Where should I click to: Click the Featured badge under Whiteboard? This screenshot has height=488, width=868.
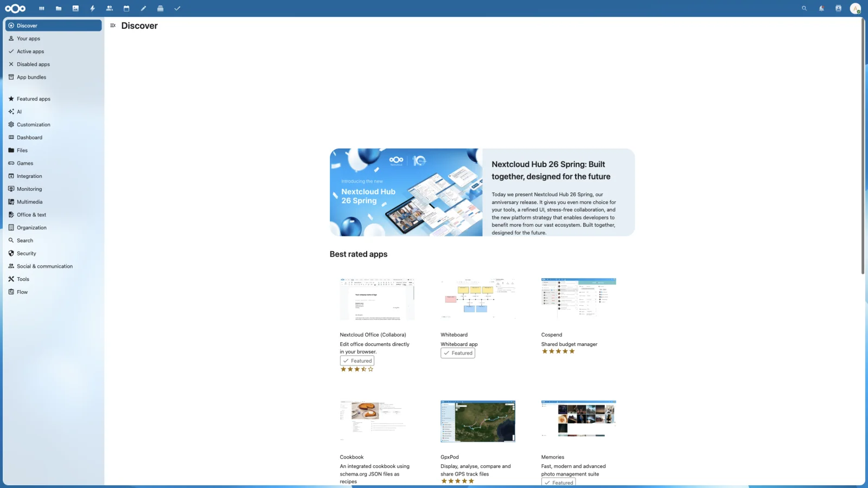[x=458, y=353]
